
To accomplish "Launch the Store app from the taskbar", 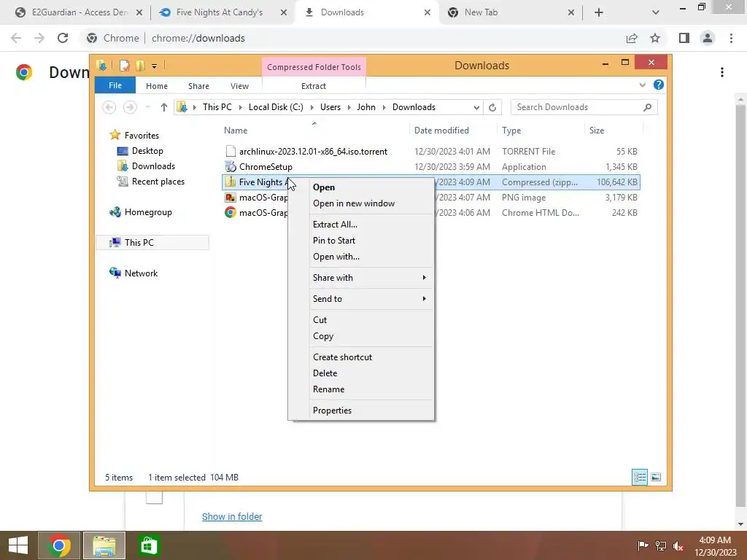I will click(148, 545).
